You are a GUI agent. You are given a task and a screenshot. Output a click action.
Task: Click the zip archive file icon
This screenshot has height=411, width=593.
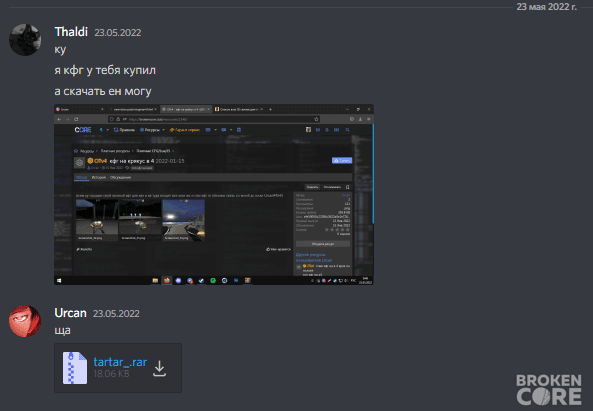click(x=75, y=368)
